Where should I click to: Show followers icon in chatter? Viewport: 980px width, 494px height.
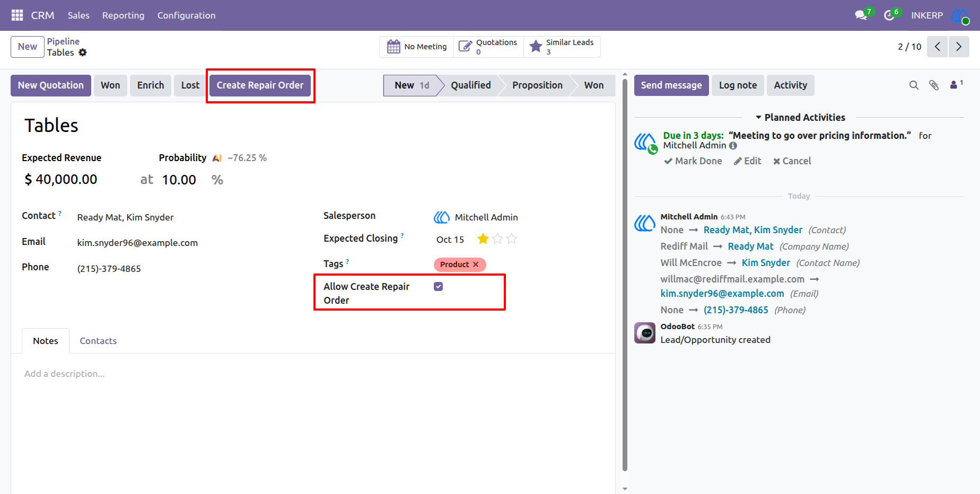(x=956, y=84)
